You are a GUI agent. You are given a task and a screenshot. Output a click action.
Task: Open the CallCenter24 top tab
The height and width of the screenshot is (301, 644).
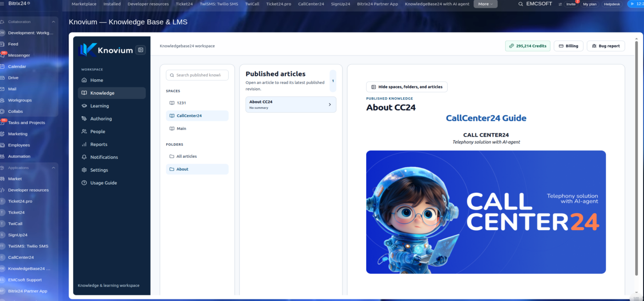(311, 4)
